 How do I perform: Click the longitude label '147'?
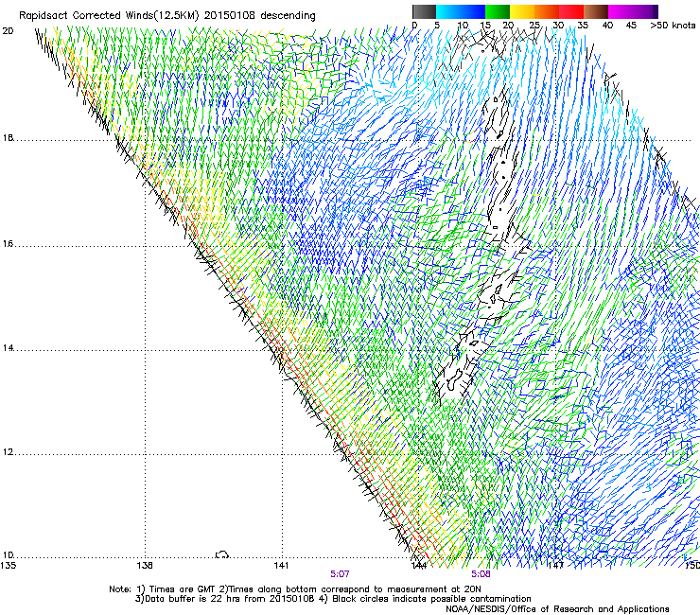[555, 566]
